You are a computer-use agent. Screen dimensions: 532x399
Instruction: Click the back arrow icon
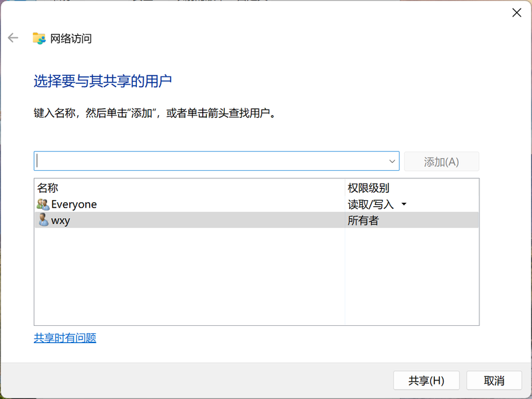pyautogui.click(x=13, y=38)
